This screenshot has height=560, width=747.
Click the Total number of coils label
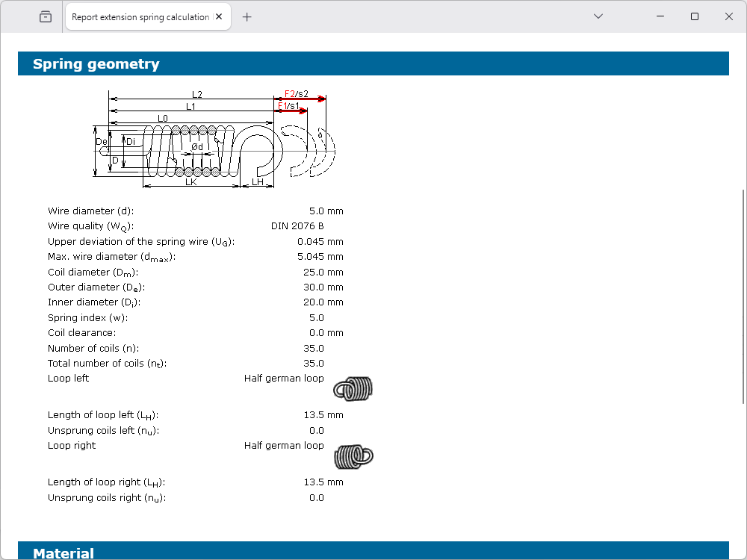107,364
